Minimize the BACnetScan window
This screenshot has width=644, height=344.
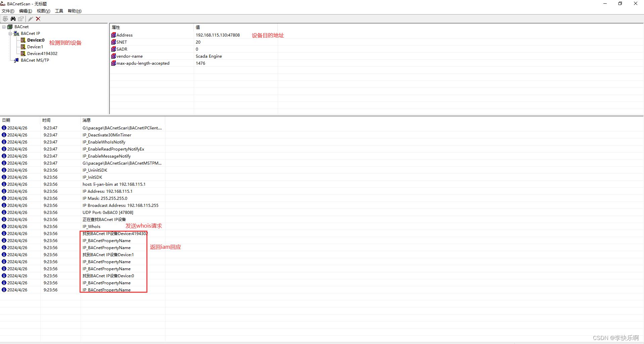tap(605, 4)
